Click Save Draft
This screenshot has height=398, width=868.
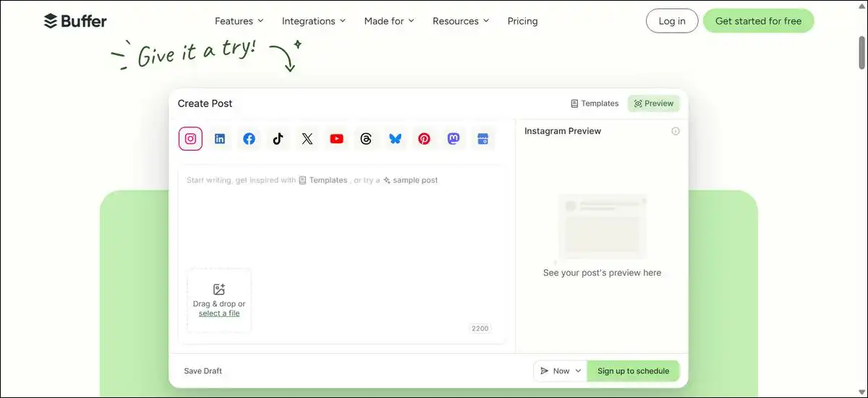click(203, 371)
